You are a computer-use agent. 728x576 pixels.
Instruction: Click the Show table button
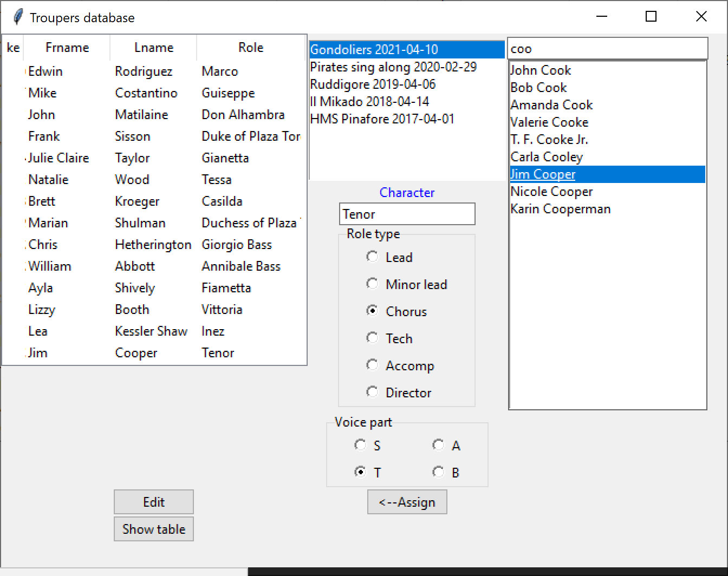coord(154,529)
